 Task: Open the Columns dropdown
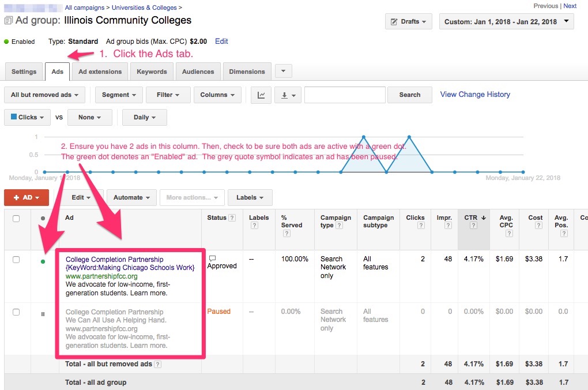tap(217, 95)
